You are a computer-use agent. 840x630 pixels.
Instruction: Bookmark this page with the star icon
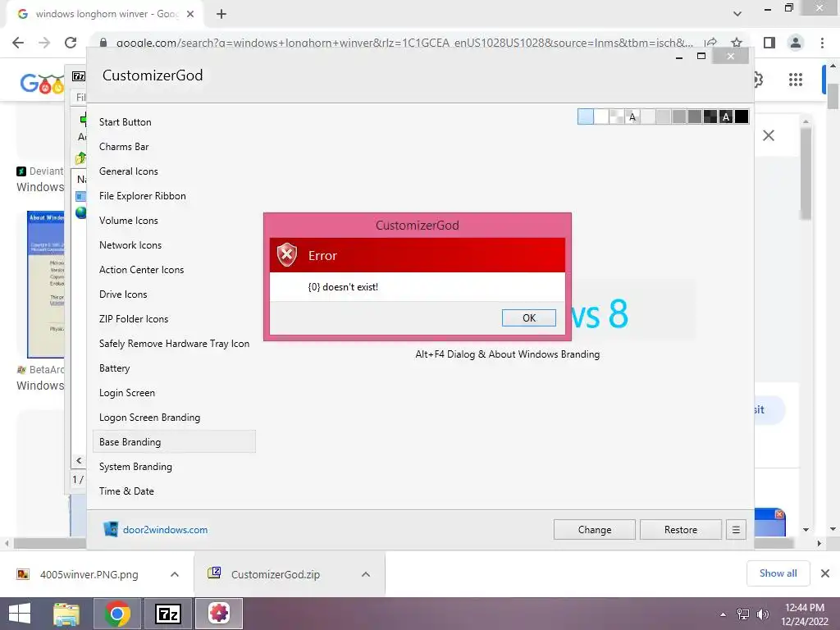[737, 43]
